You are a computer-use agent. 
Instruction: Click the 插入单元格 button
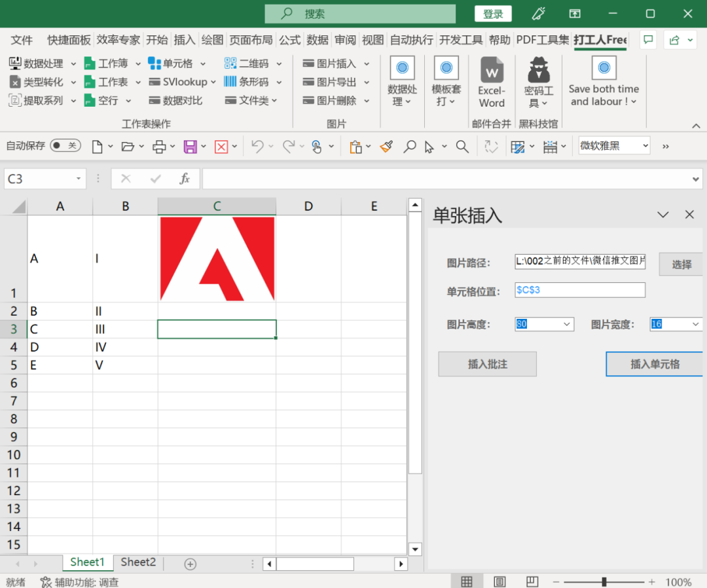(x=655, y=364)
